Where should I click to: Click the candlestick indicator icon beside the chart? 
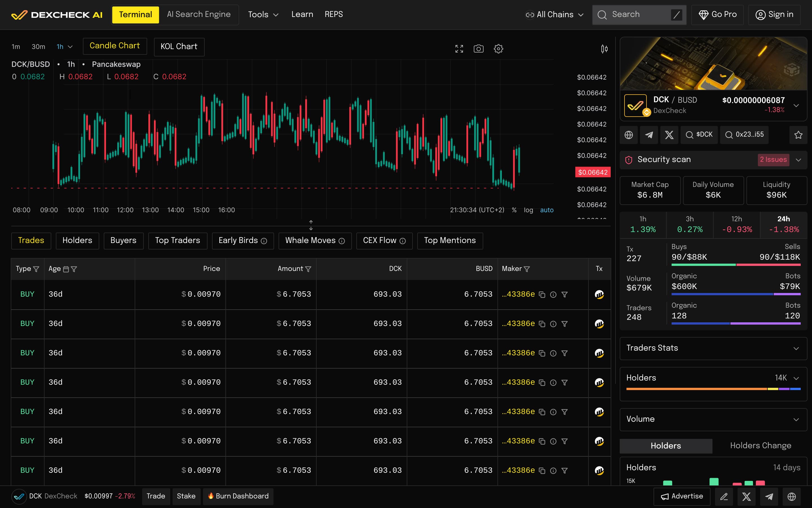pyautogui.click(x=604, y=49)
